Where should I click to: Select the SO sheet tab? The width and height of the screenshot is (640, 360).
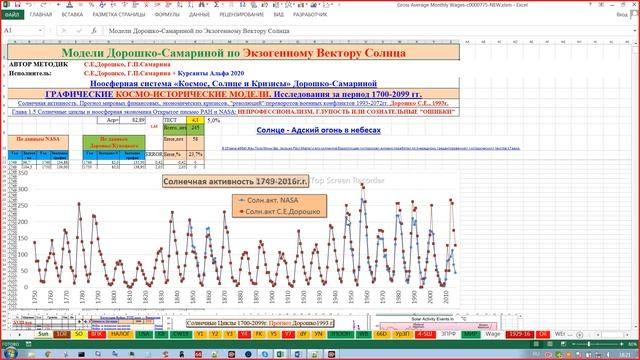point(79,334)
